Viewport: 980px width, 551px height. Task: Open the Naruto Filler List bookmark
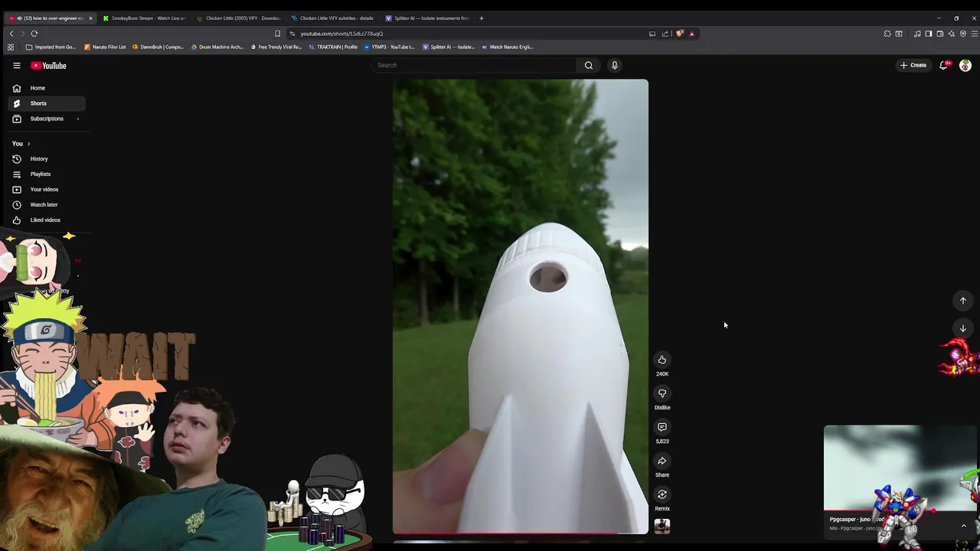coord(105,47)
